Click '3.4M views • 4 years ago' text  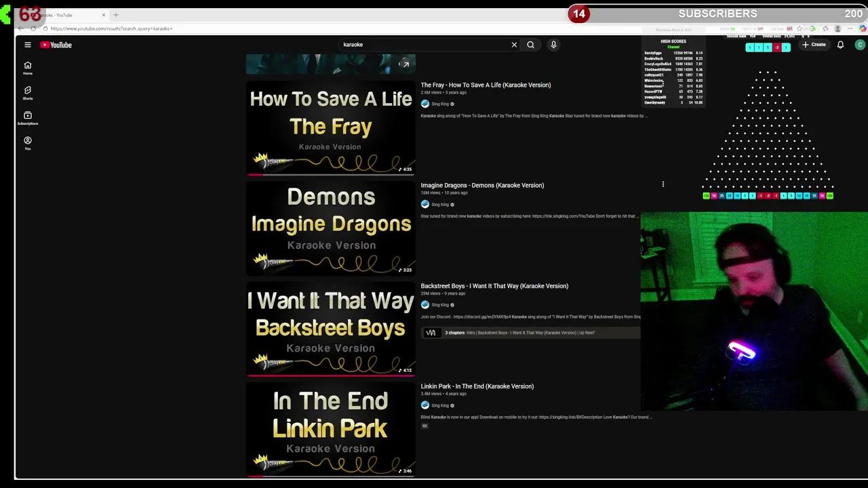pyautogui.click(x=443, y=394)
